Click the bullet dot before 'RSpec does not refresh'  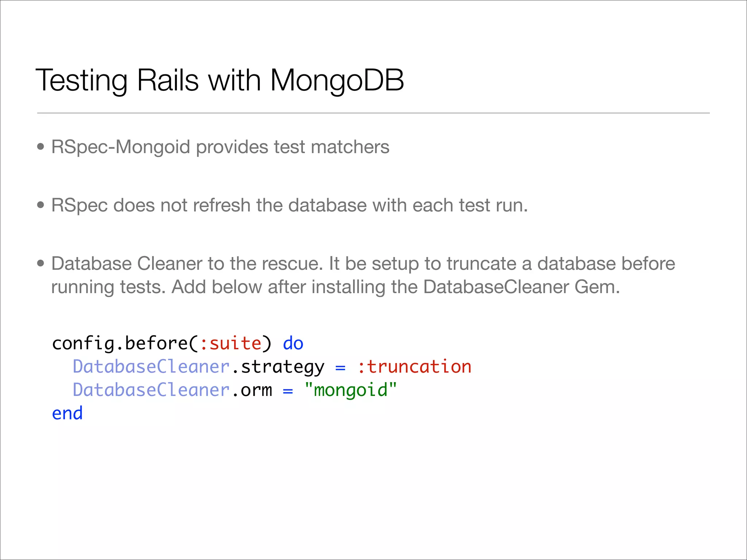click(x=41, y=205)
